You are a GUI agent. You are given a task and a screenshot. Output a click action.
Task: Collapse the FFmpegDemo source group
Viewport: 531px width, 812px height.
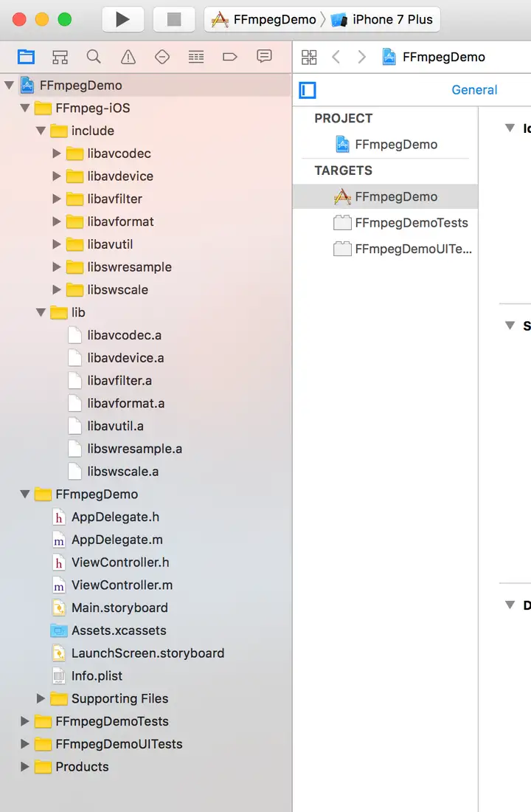(25, 495)
